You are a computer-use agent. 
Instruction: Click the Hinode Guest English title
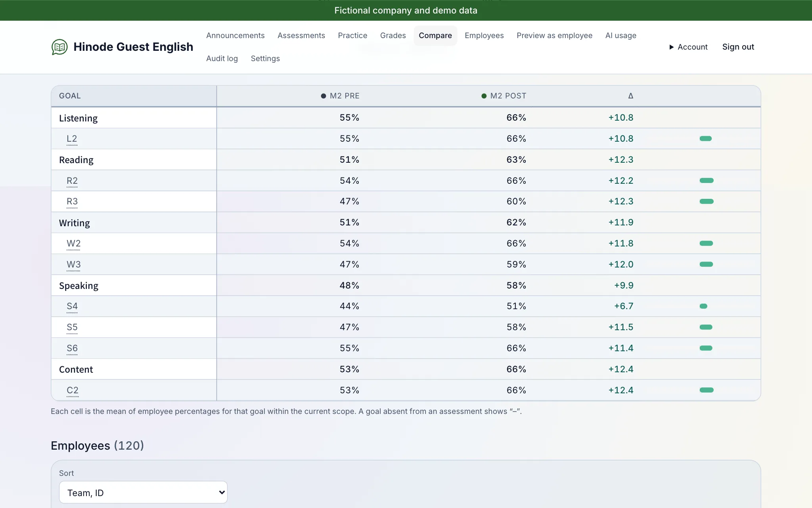(133, 47)
